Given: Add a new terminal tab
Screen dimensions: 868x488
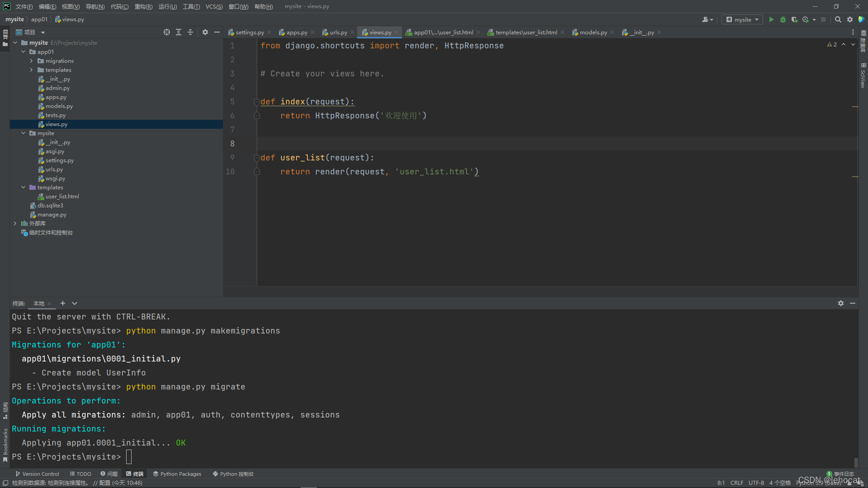Looking at the screenshot, I should click(63, 303).
